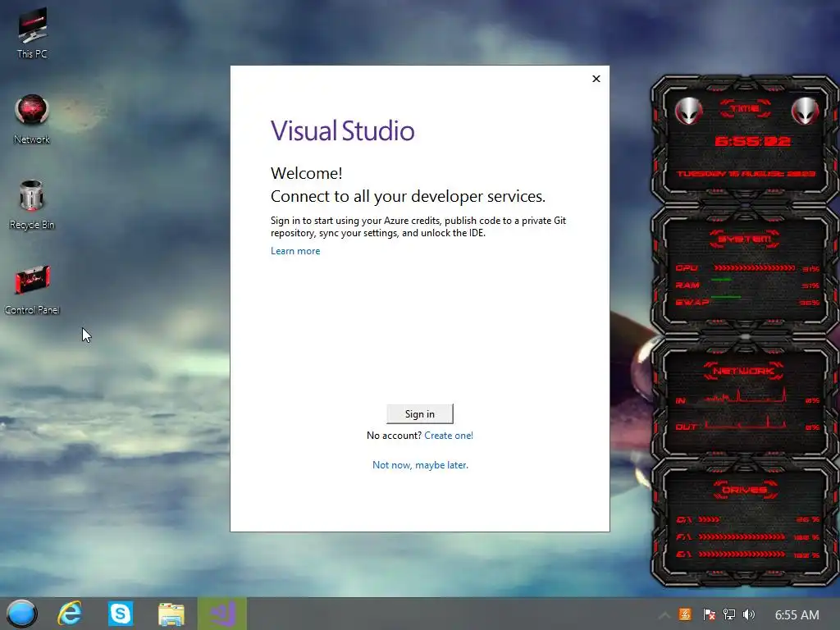The image size is (840, 630).
Task: Open the Create one! account link
Action: click(x=449, y=436)
